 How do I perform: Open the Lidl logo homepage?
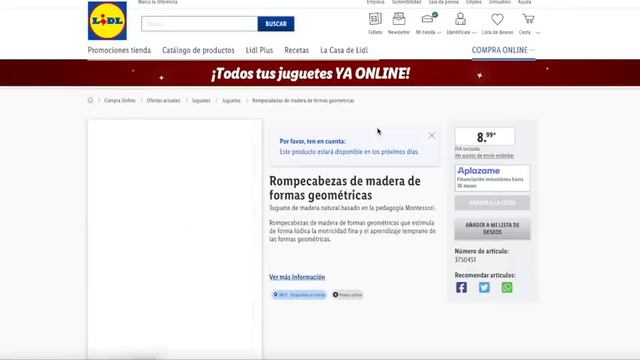[x=107, y=20]
